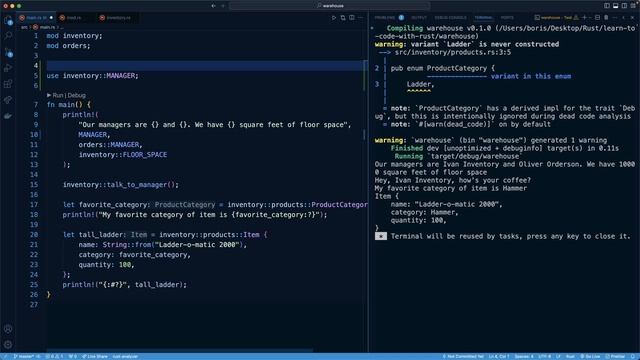Image resolution: width=640 pixels, height=360 pixels.
Task: Click 'quantity: 100,' on editor line 23
Action: click(107, 265)
